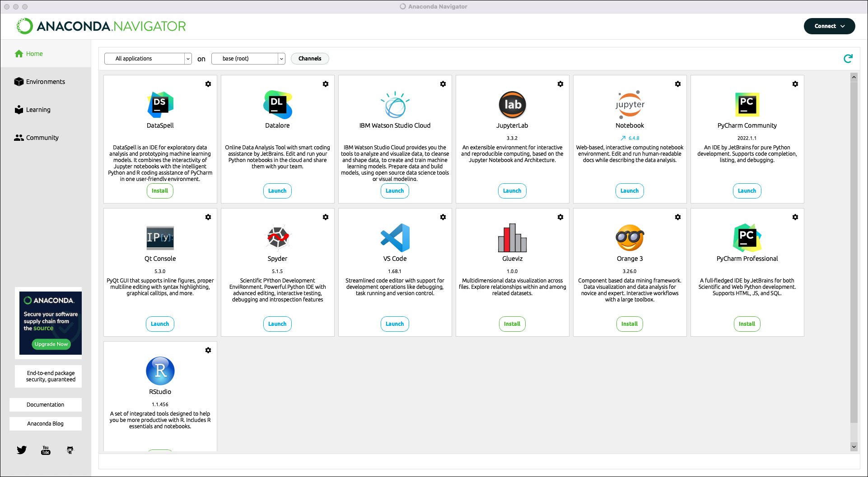The image size is (868, 477).
Task: Click the DataSpell application logo
Action: (x=160, y=105)
